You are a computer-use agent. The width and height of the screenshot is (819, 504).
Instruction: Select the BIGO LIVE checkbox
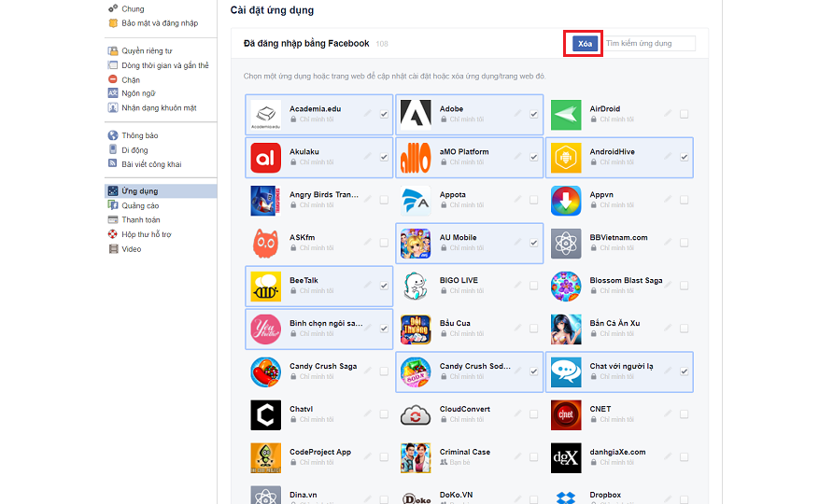point(534,286)
